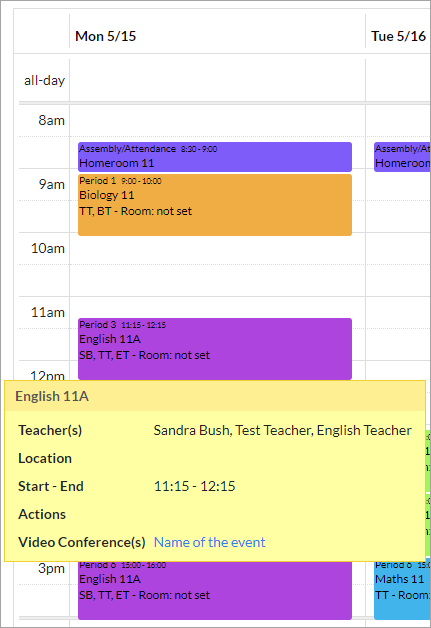
Task: Open the Name of the event video conference link
Action: tap(209, 542)
